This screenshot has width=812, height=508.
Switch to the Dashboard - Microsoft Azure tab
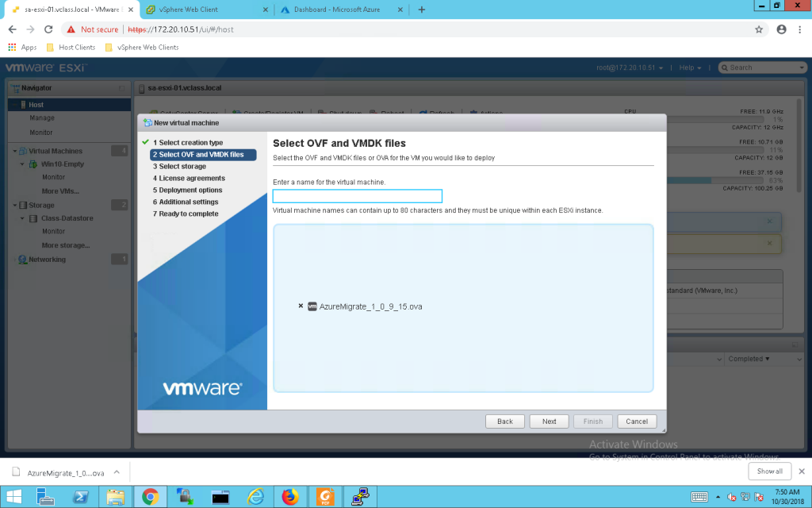pos(342,10)
